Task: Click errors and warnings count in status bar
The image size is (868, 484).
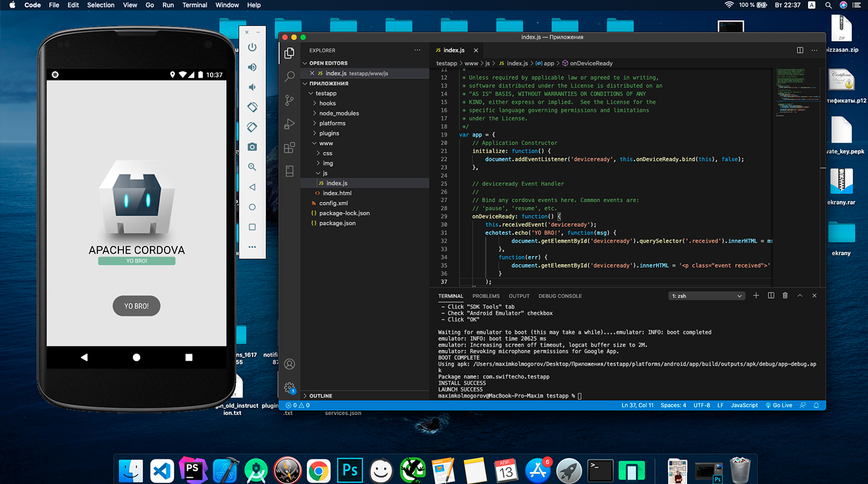Action: pyautogui.click(x=297, y=405)
